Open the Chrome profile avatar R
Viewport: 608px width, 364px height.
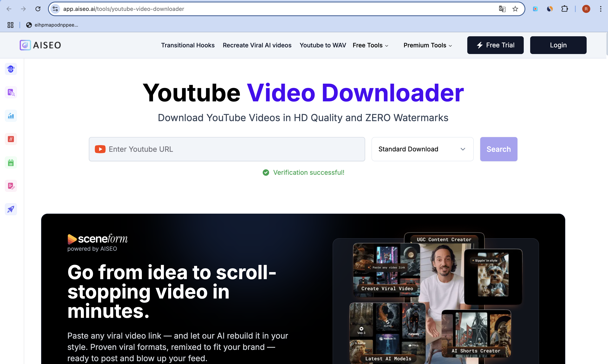(586, 9)
